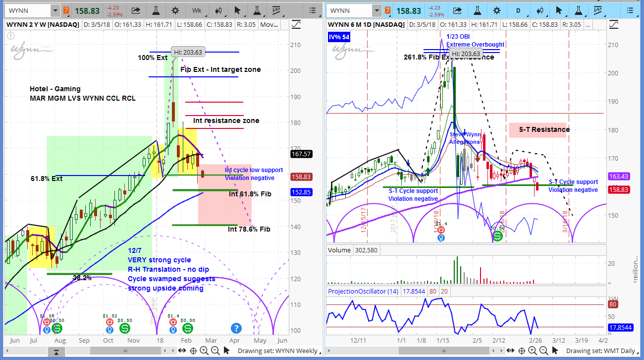This screenshot has width=644, height=360.
Task: Toggle price axis scale icon, left chart
Action: point(297,24)
